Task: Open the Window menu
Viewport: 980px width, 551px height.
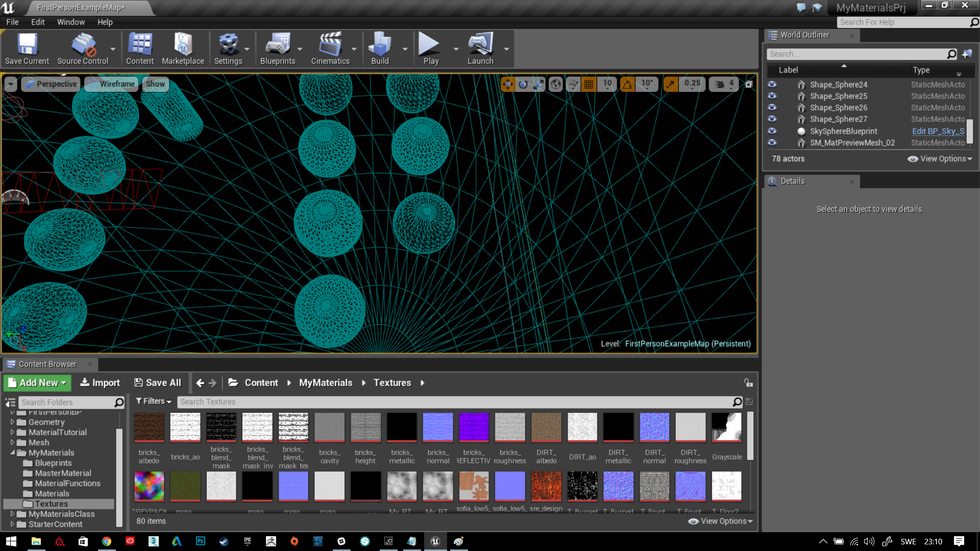Action: pos(71,22)
